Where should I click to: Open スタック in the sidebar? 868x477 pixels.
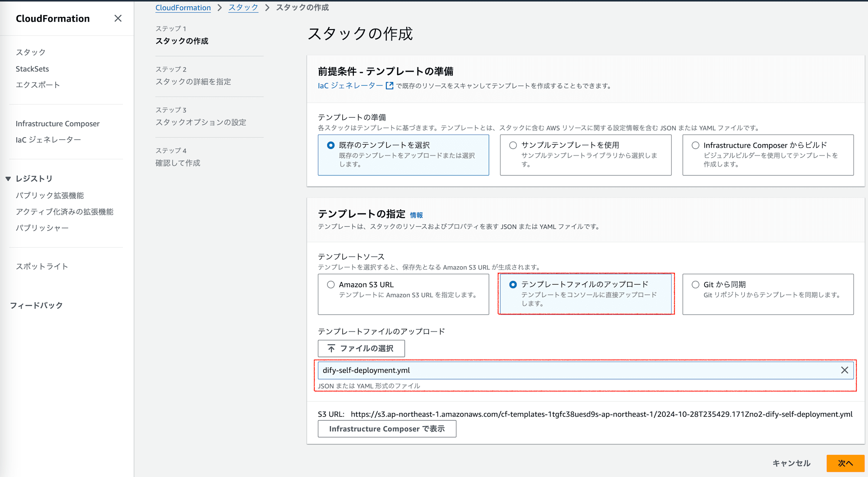tap(30, 52)
